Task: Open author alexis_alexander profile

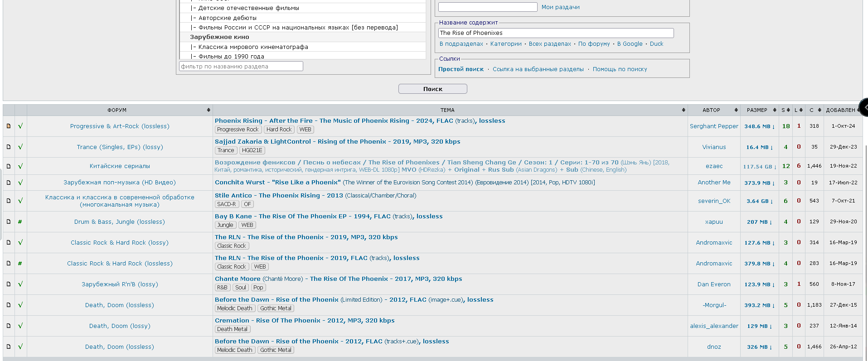Action: pyautogui.click(x=714, y=326)
